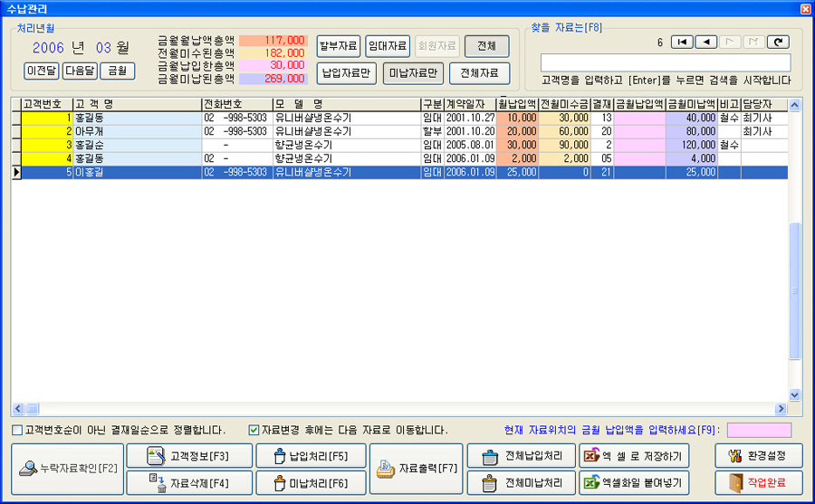Click the 고 객 명 column header

click(x=138, y=104)
